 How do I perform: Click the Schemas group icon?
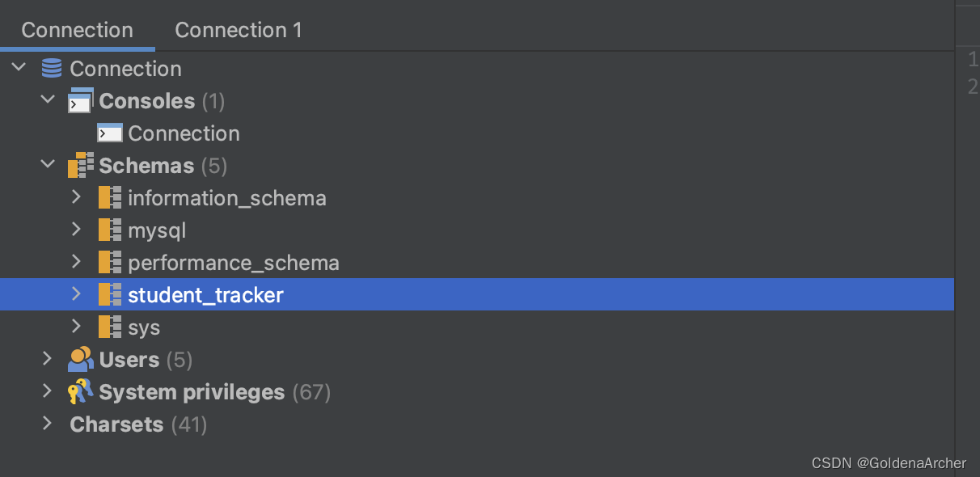pos(80,165)
